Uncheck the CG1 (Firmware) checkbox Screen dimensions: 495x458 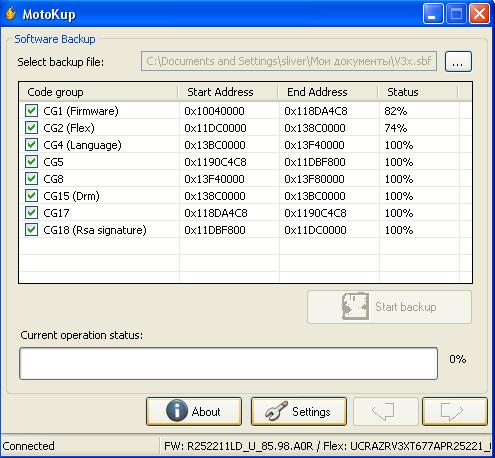click(31, 110)
